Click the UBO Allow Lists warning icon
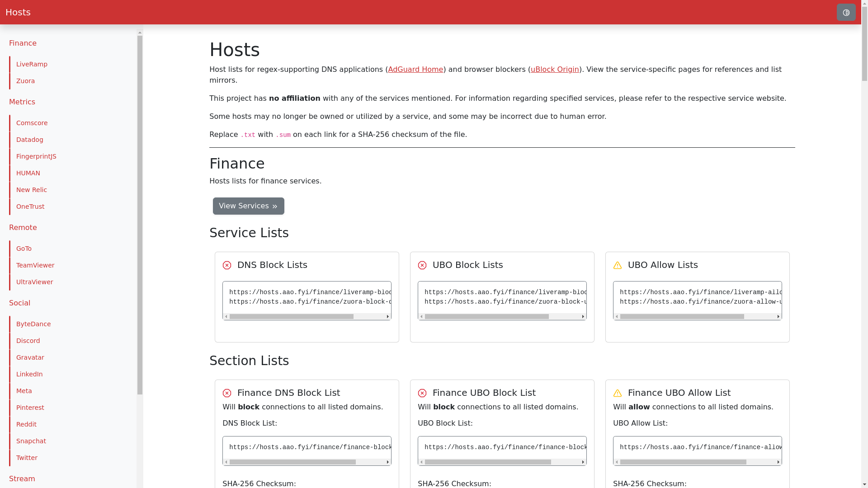Viewport: 868px width, 488px height. coord(618,265)
